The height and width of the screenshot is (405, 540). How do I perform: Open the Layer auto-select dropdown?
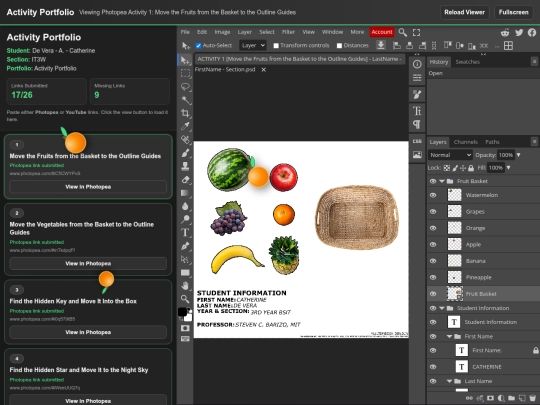pos(253,45)
